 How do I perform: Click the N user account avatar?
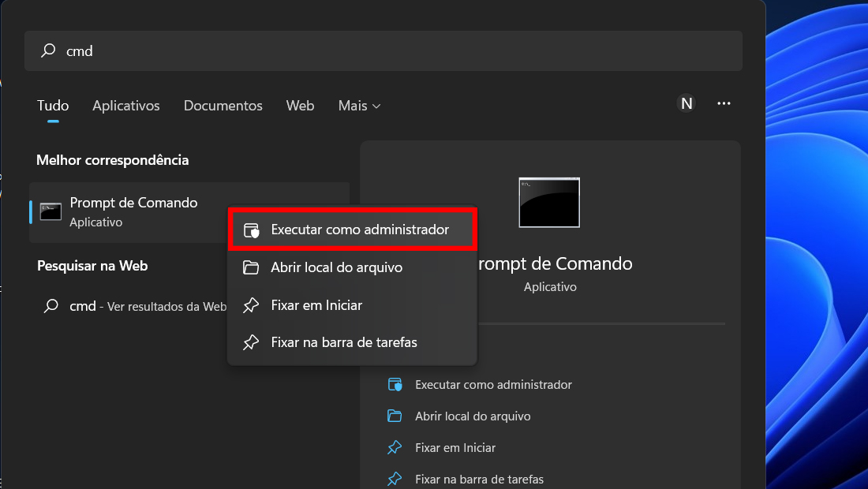pyautogui.click(x=687, y=103)
